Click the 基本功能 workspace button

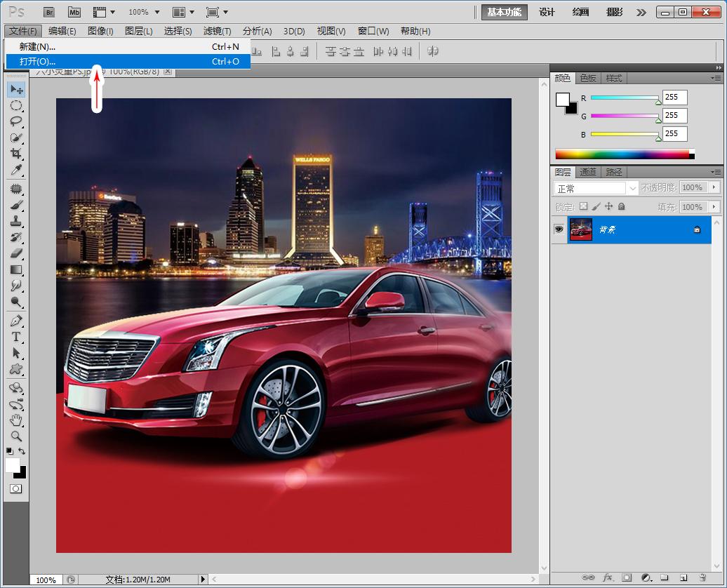coord(505,12)
